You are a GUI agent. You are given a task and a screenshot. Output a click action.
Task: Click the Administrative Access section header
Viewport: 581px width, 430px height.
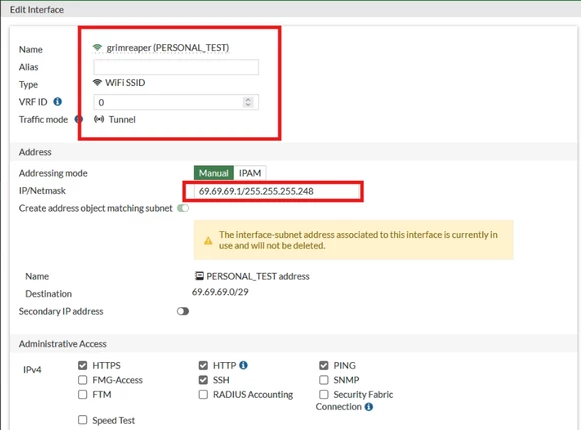click(63, 344)
